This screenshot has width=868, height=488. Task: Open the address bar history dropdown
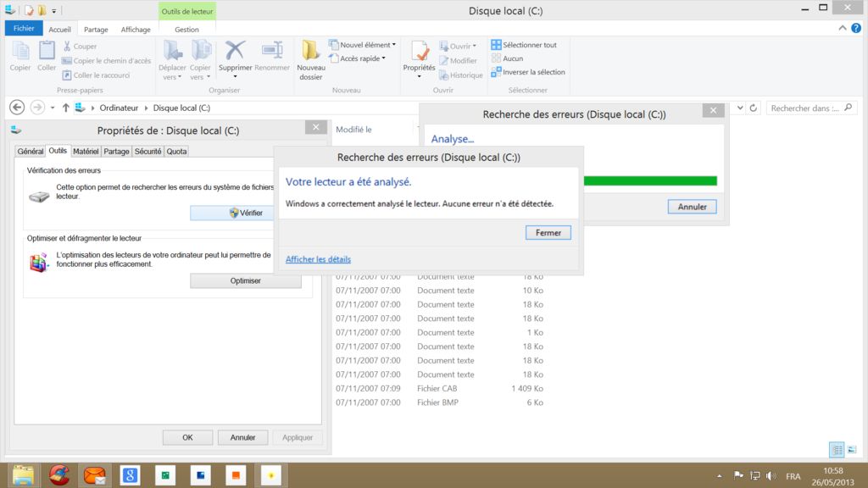point(740,108)
